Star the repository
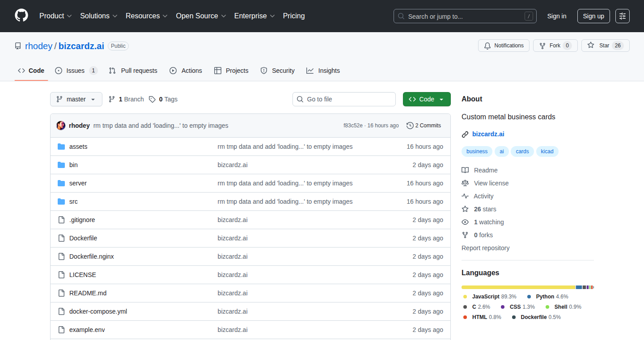This screenshot has height=340, width=644. coord(605,46)
